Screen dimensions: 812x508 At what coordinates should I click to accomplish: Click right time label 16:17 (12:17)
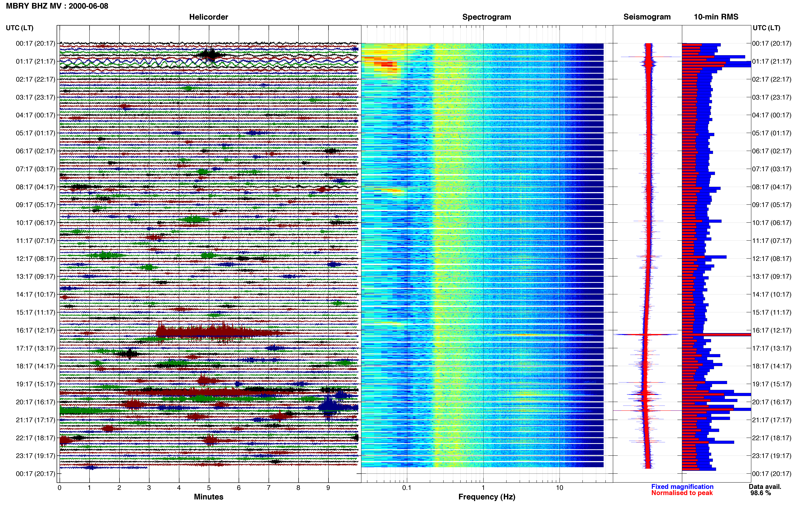coord(772,330)
